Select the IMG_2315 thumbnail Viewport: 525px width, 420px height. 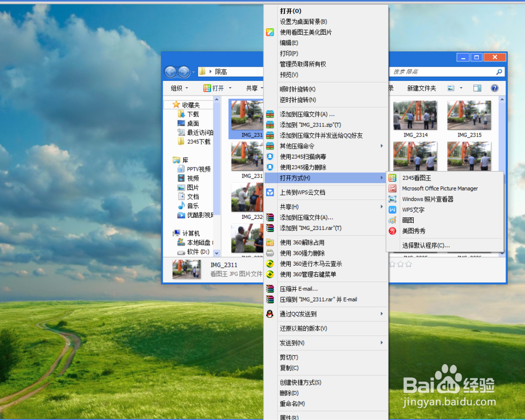[469, 115]
